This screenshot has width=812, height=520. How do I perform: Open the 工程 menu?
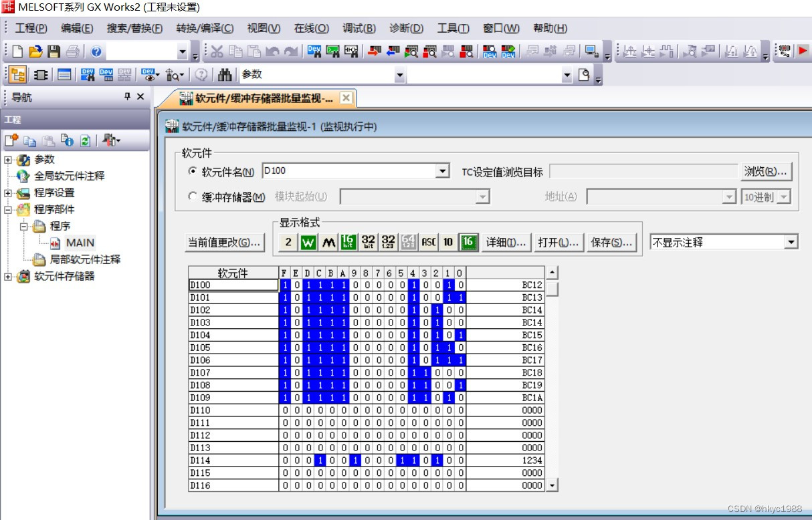31,28
